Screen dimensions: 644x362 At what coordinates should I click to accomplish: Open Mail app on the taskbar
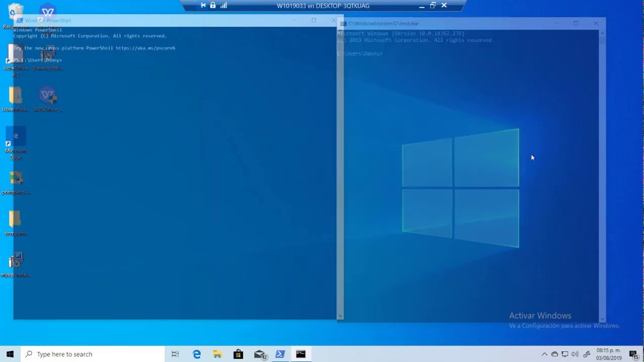tap(260, 354)
